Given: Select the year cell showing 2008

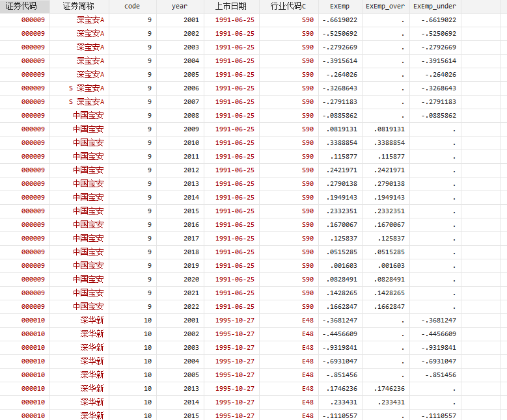Looking at the screenshot, I should (191, 116).
